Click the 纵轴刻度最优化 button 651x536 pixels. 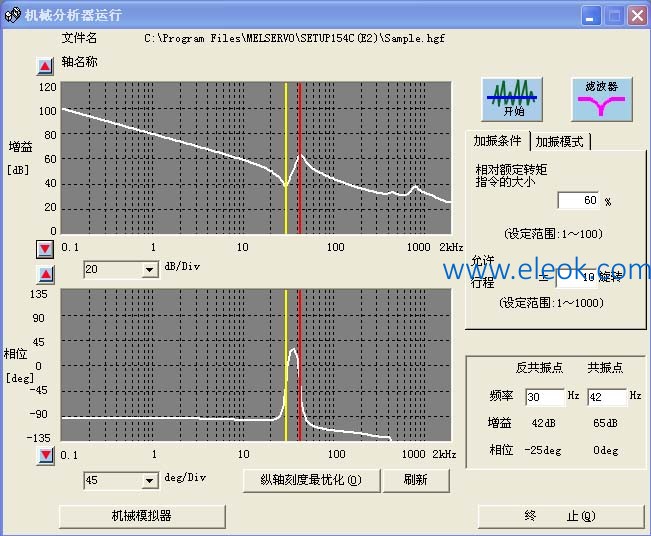tap(311, 480)
